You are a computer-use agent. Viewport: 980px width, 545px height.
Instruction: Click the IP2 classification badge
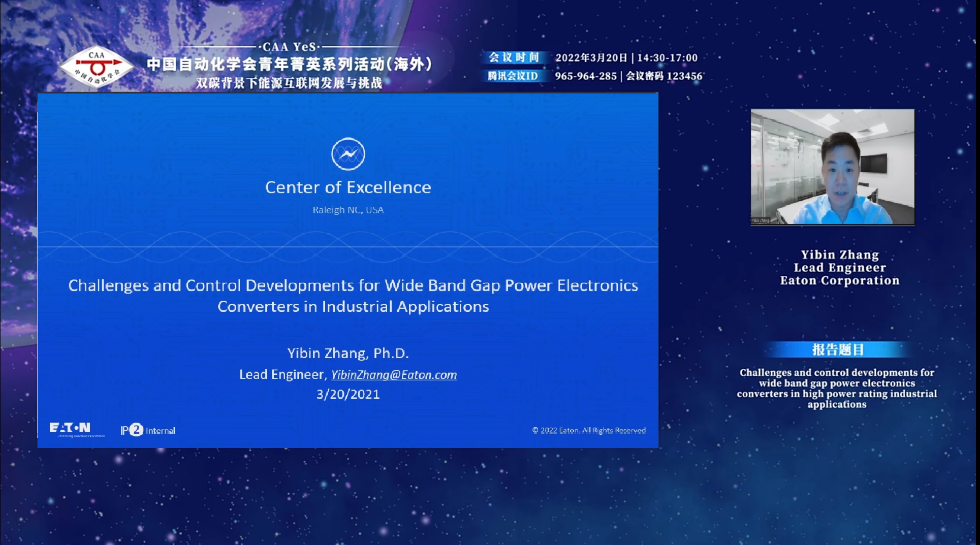(x=132, y=430)
